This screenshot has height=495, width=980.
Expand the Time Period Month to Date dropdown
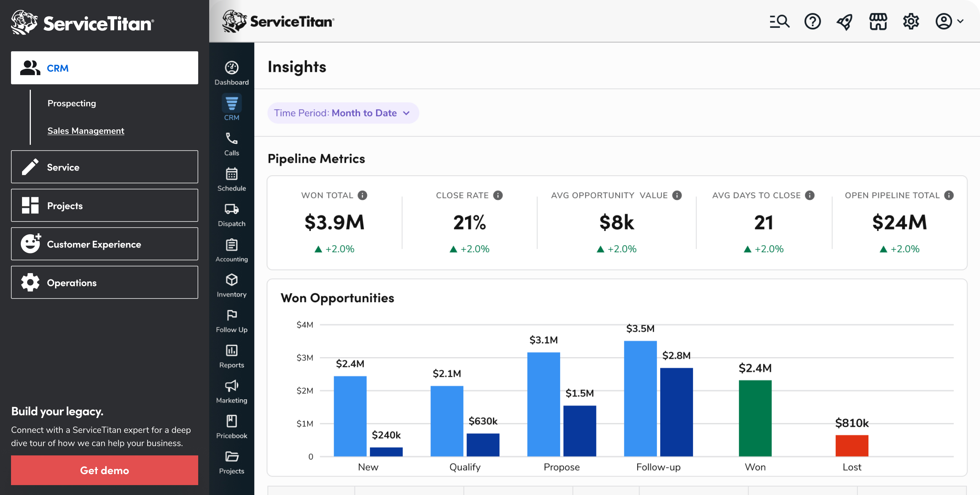tap(343, 113)
